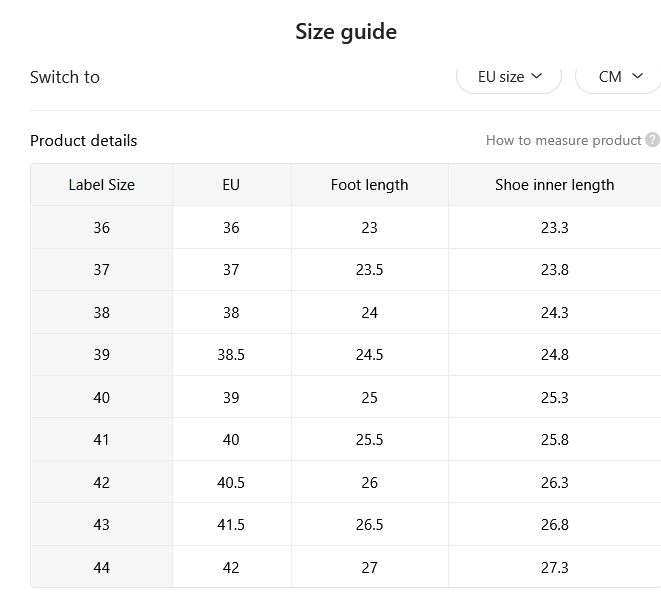Click the EU 38.5 cell
This screenshot has width=661, height=593.
point(231,355)
